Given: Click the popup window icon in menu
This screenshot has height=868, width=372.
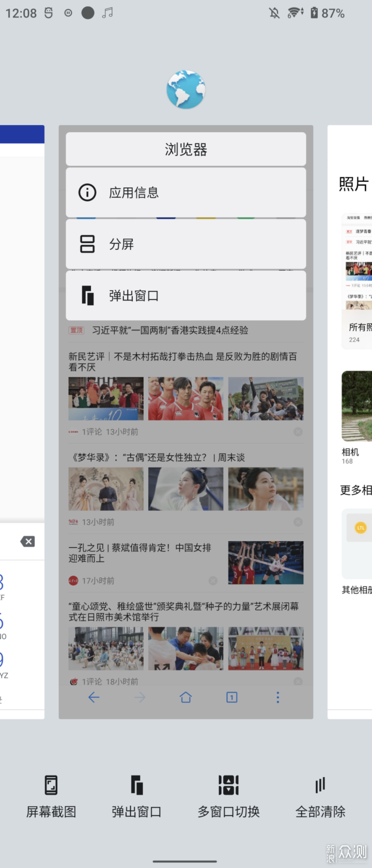Looking at the screenshot, I should coord(87,296).
